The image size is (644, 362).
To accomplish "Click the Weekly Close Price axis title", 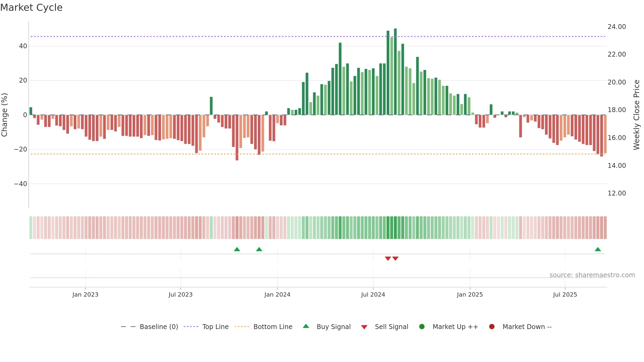I will pos(636,115).
